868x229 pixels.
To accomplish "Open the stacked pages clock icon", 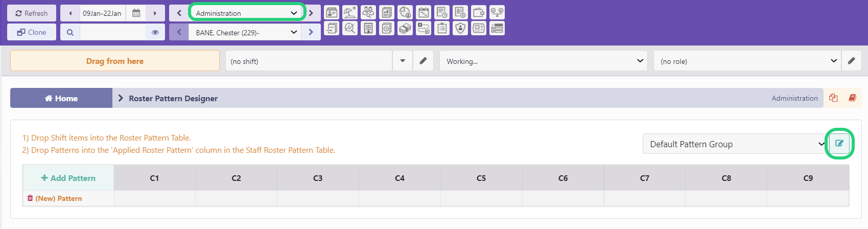I will [x=387, y=28].
